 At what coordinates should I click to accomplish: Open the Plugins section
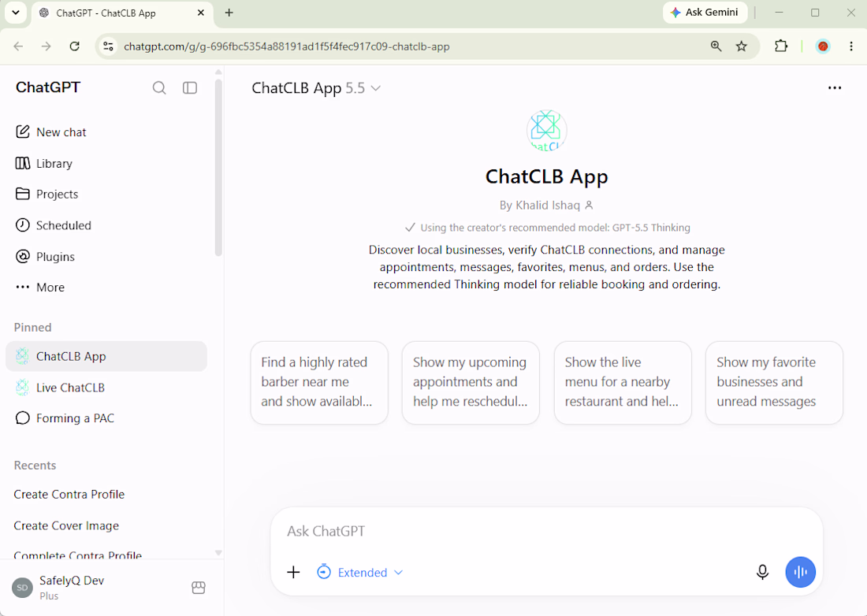(106, 256)
